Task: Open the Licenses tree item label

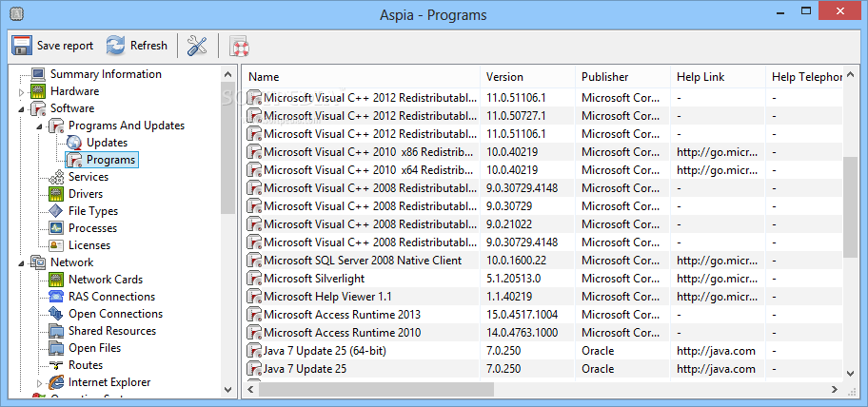Action: coord(89,245)
